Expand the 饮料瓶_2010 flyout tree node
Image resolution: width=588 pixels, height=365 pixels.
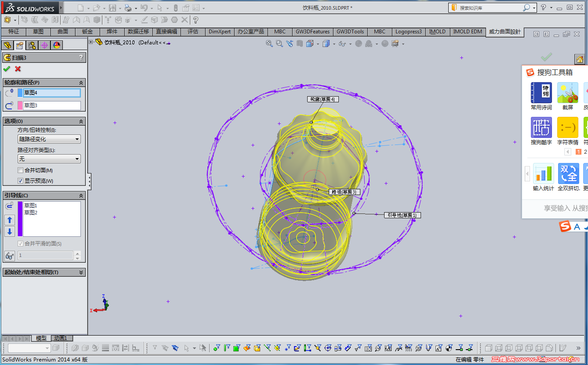pyautogui.click(x=91, y=42)
